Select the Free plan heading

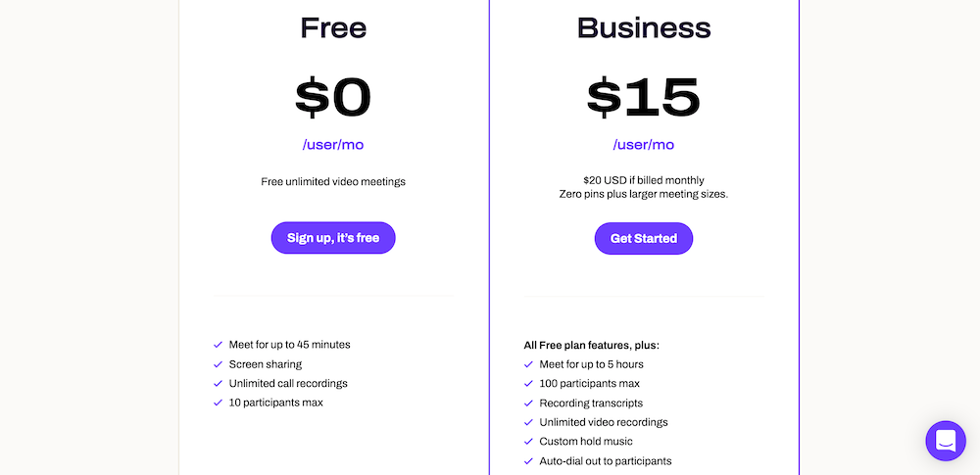coord(333,27)
